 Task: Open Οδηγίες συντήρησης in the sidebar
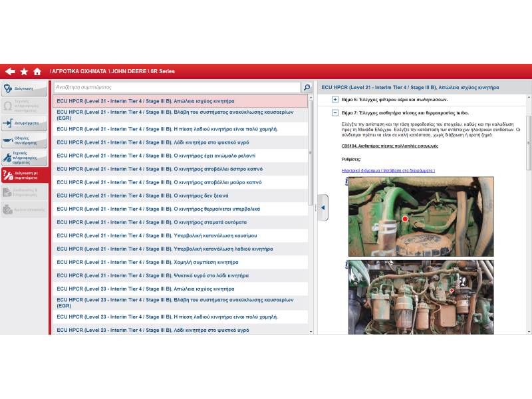pyautogui.click(x=24, y=140)
